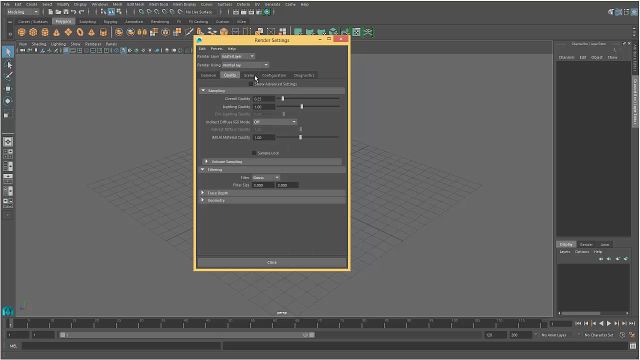Click the Overall Quality value field
The width and height of the screenshot is (640, 360).
(264, 99)
